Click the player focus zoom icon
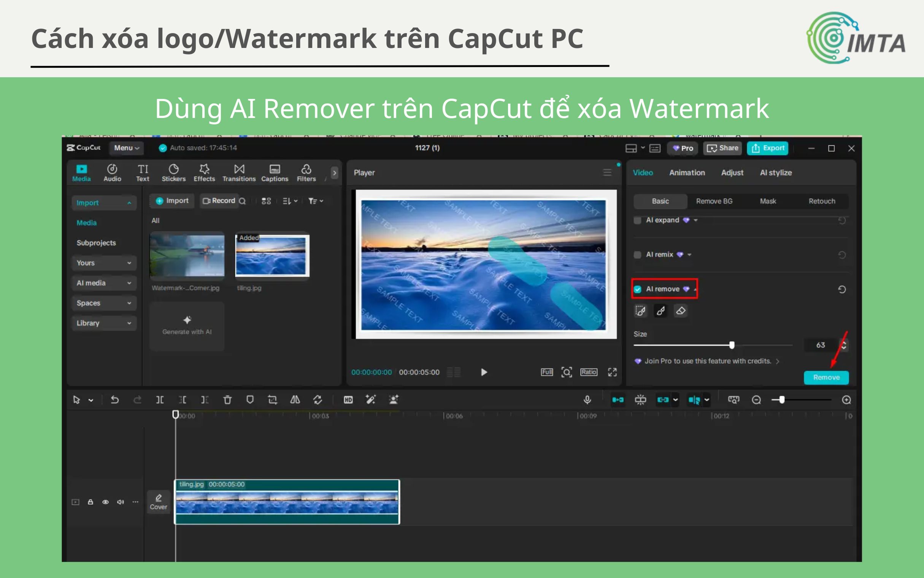The height and width of the screenshot is (578, 924). pos(567,373)
